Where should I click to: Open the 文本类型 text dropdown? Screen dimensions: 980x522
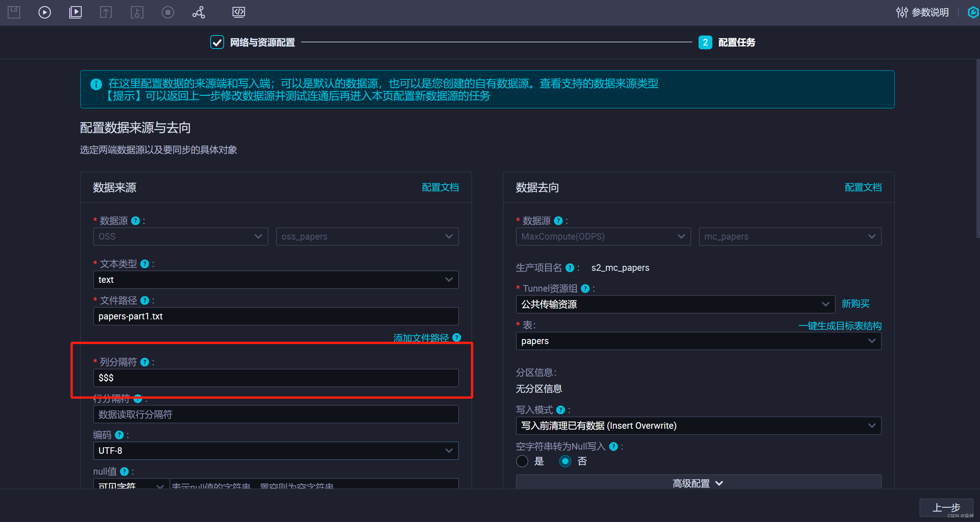point(276,280)
